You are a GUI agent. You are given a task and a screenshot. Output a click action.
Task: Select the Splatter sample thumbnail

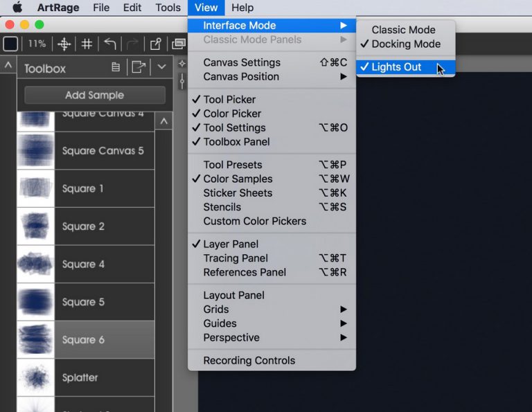pos(35,377)
